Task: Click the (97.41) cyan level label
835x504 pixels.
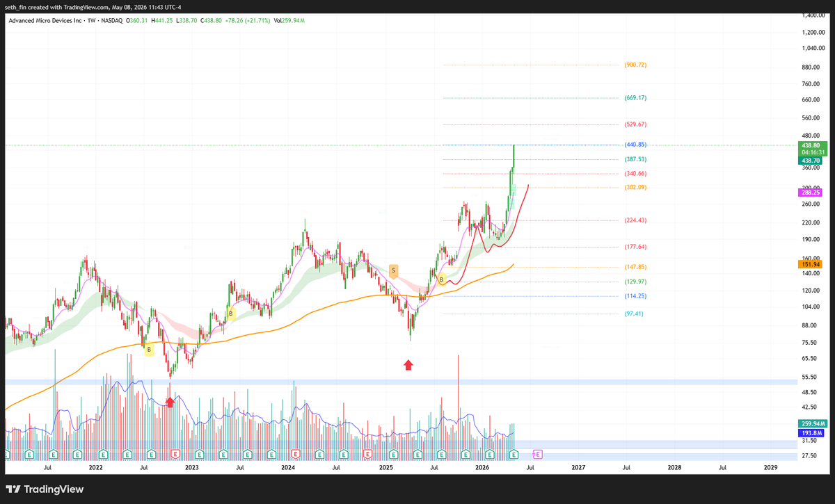Action: [x=634, y=314]
